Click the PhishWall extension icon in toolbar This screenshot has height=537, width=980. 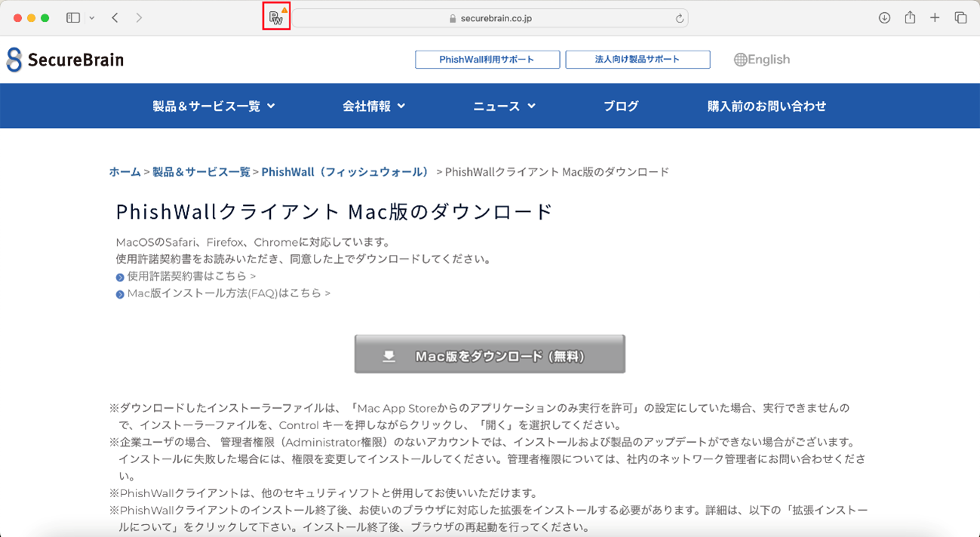(x=276, y=17)
